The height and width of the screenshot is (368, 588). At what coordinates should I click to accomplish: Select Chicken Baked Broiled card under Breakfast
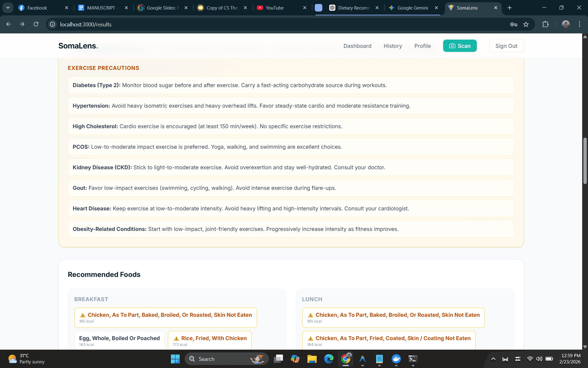pyautogui.click(x=166, y=318)
